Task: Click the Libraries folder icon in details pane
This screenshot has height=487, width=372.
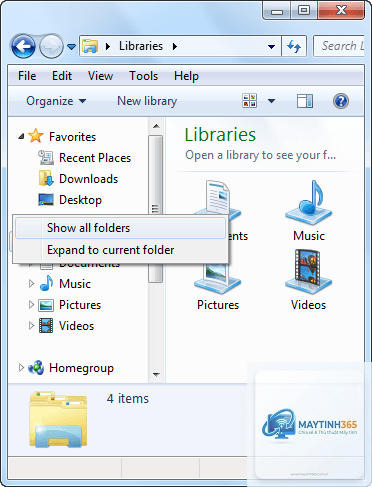Action: (x=58, y=419)
